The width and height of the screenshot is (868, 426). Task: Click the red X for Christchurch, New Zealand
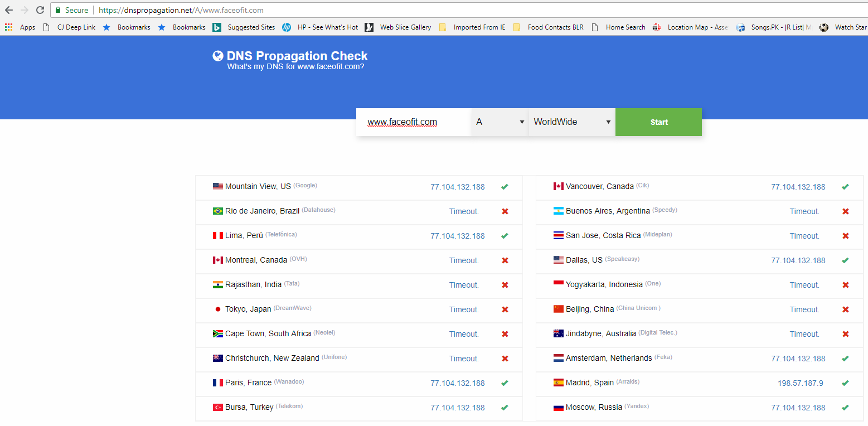tap(505, 359)
